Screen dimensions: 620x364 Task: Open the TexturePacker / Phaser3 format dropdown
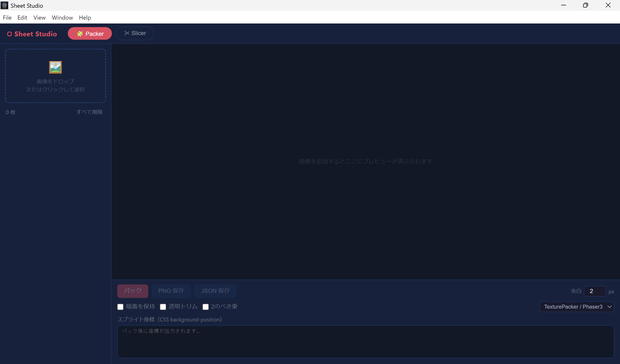(x=577, y=307)
